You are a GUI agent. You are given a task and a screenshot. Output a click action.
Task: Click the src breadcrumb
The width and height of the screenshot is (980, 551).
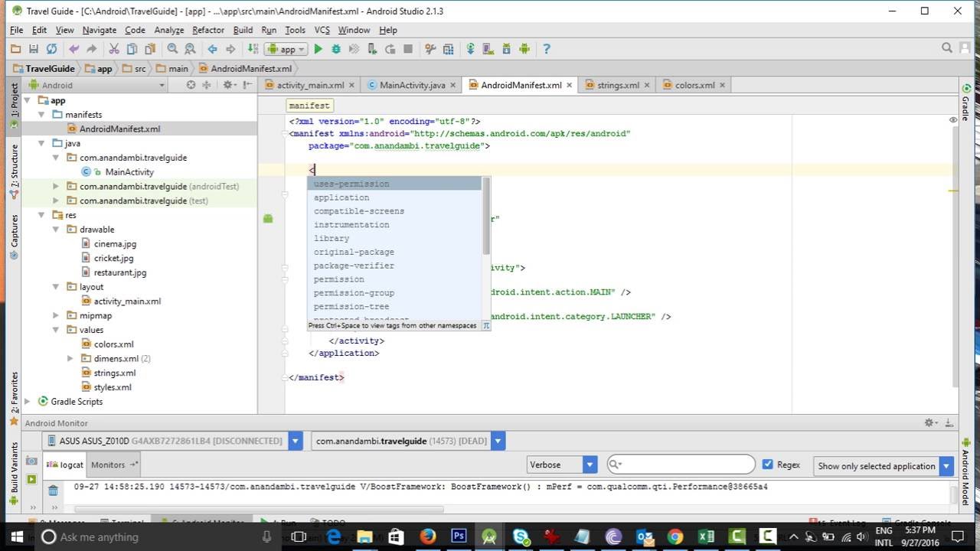tap(134, 68)
